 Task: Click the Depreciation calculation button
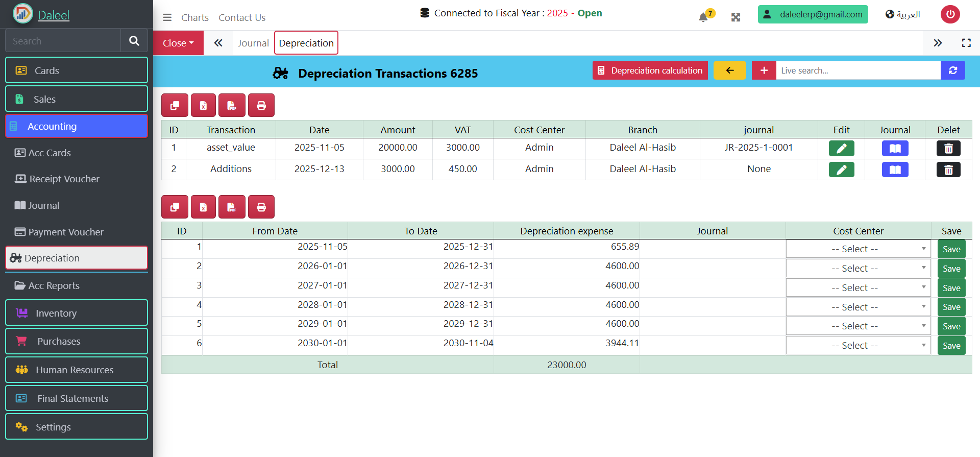[650, 70]
